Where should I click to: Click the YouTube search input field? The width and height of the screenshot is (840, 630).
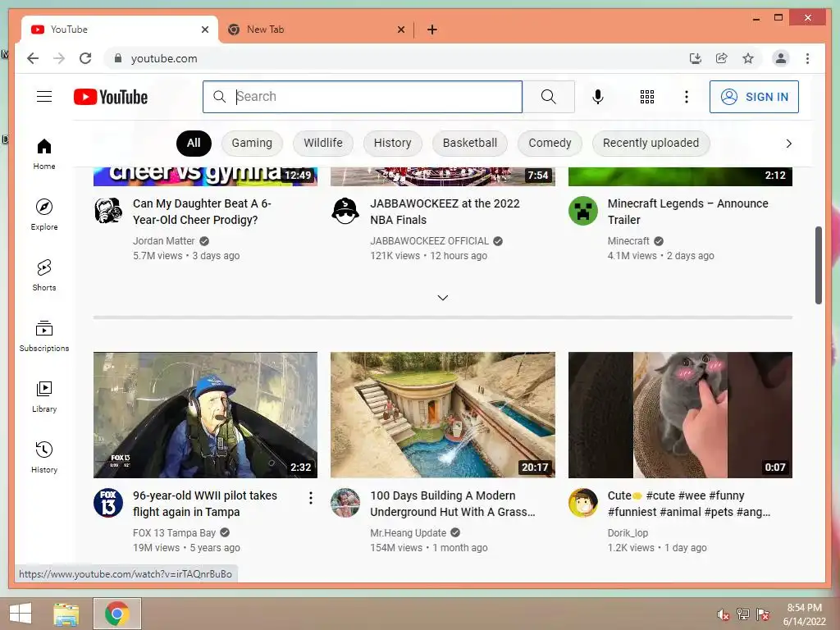pyautogui.click(x=363, y=97)
